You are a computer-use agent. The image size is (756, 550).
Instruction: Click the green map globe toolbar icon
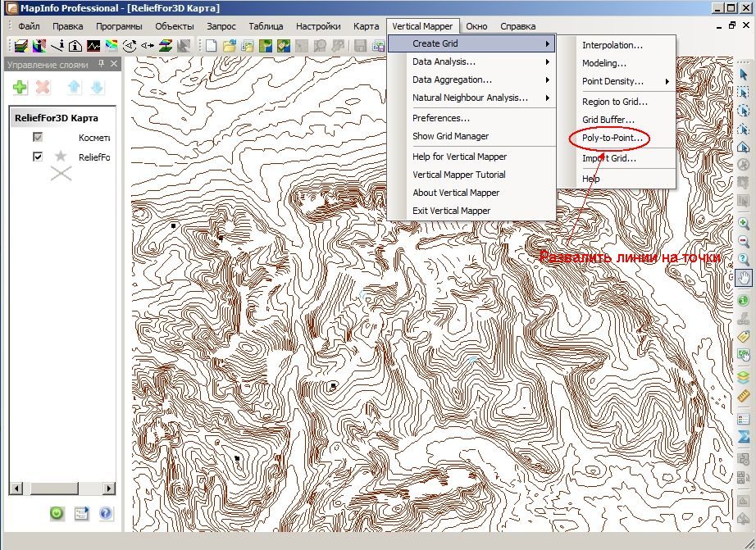pyautogui.click(x=265, y=46)
